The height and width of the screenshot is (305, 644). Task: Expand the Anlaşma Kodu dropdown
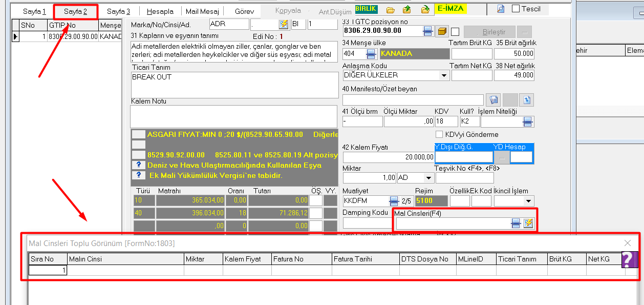pos(443,75)
